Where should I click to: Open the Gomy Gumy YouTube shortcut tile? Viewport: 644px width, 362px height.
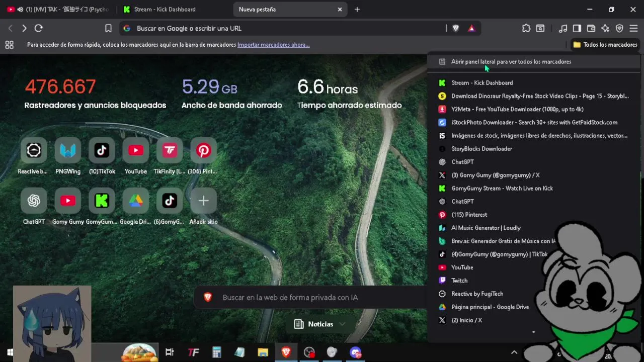67,201
